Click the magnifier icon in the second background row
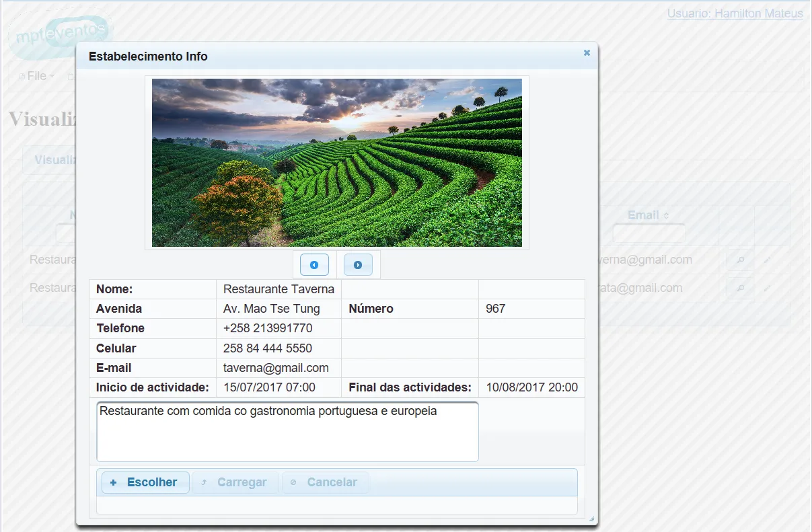Screen dimensions: 812x532 (x=740, y=288)
